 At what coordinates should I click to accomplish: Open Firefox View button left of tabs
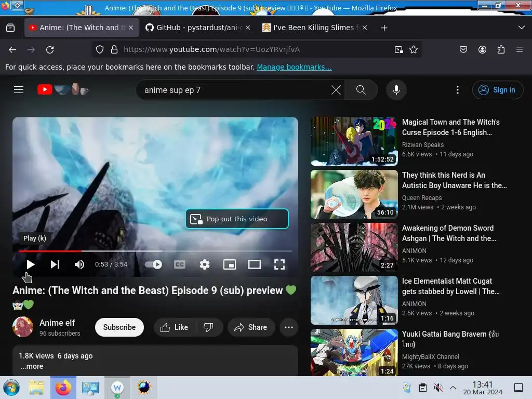[x=10, y=28]
